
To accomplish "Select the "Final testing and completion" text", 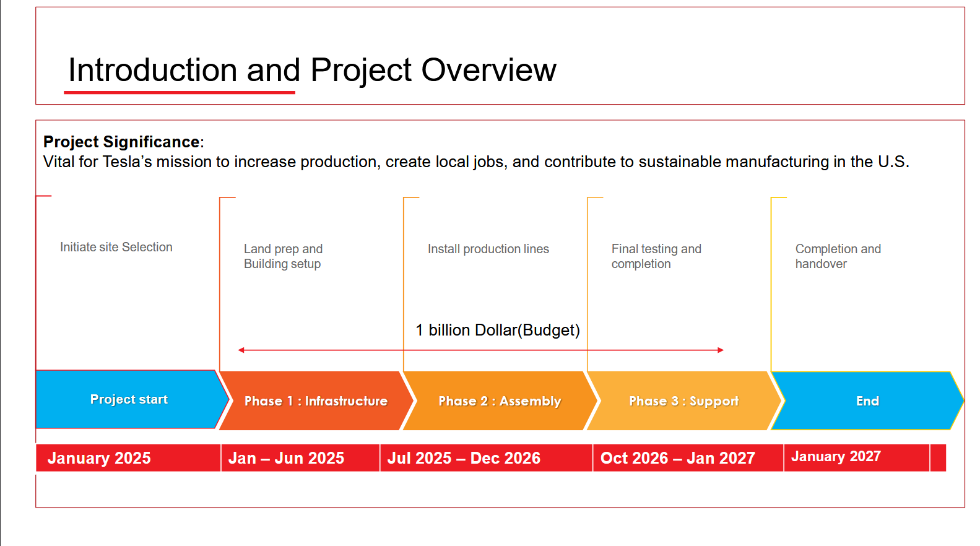I will tap(656, 256).
